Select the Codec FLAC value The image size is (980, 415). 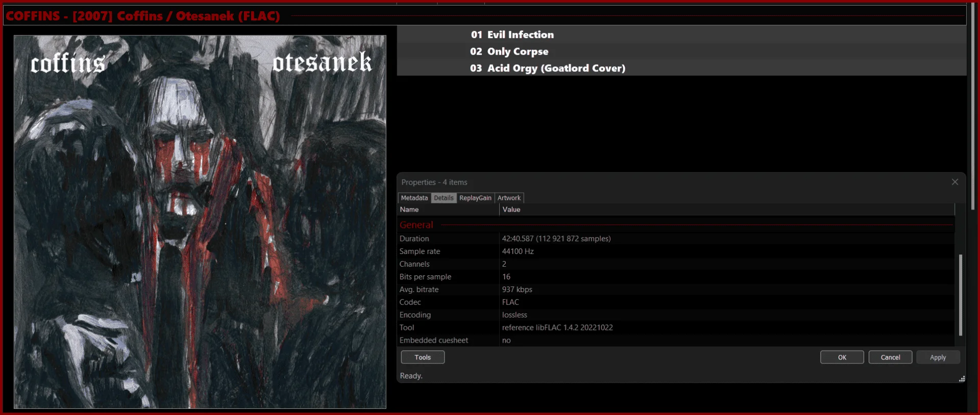[x=510, y=302]
